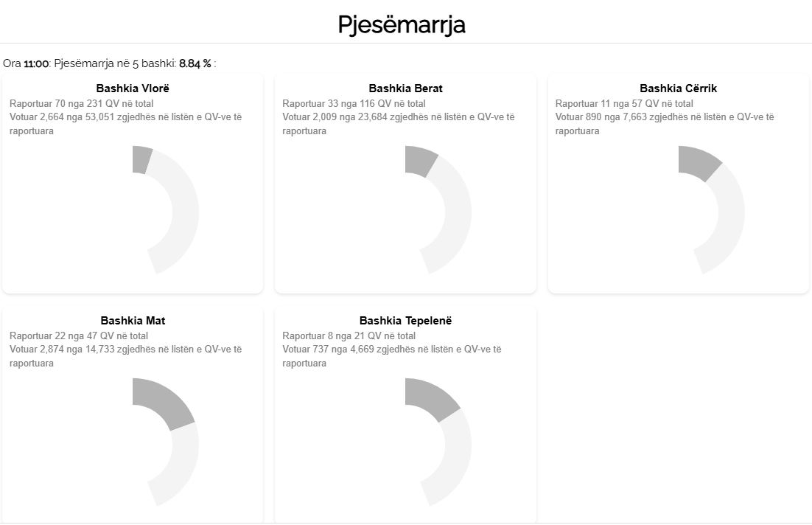This screenshot has width=812, height=525.
Task: Click dark gray slice of Vlorë donut chart
Action: 141,160
